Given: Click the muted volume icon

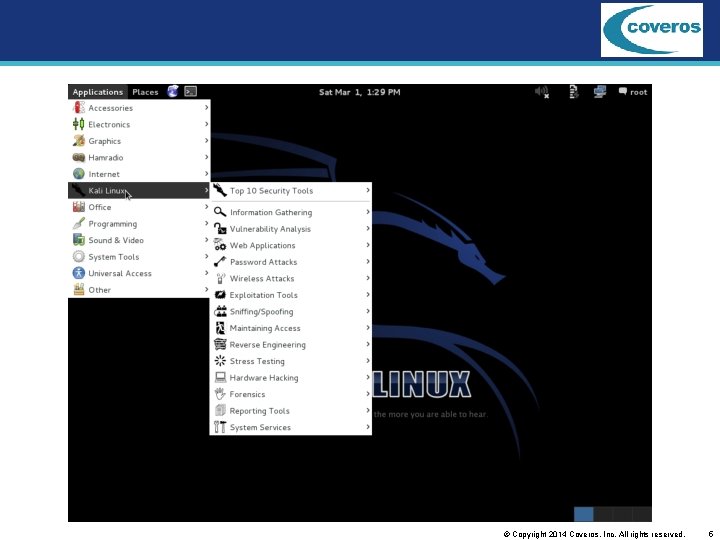Looking at the screenshot, I should coord(542,92).
